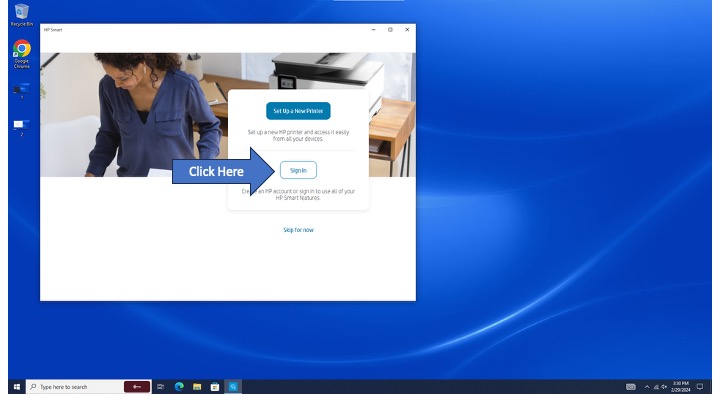Open File Explorer from the taskbar
Viewport: 720px width, 405px height.
pos(197,387)
